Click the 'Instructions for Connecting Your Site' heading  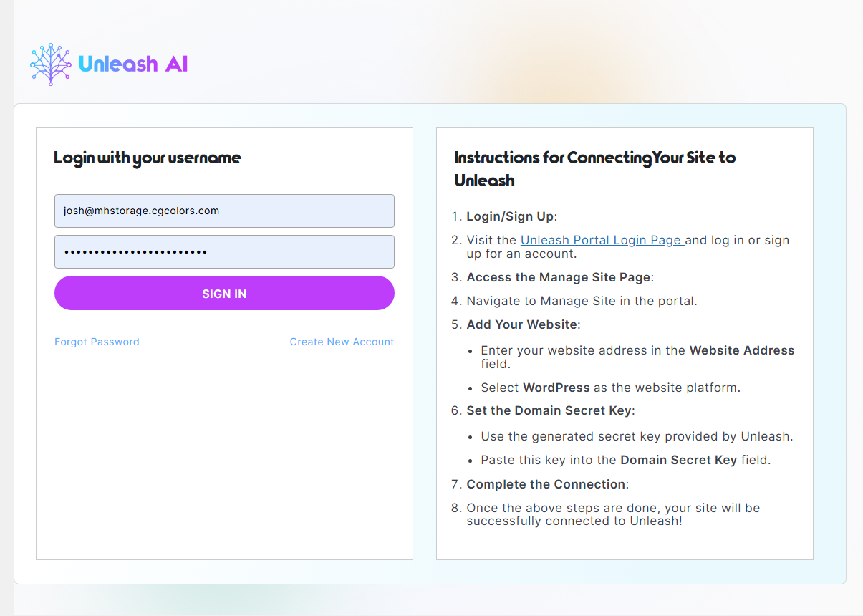[595, 168]
